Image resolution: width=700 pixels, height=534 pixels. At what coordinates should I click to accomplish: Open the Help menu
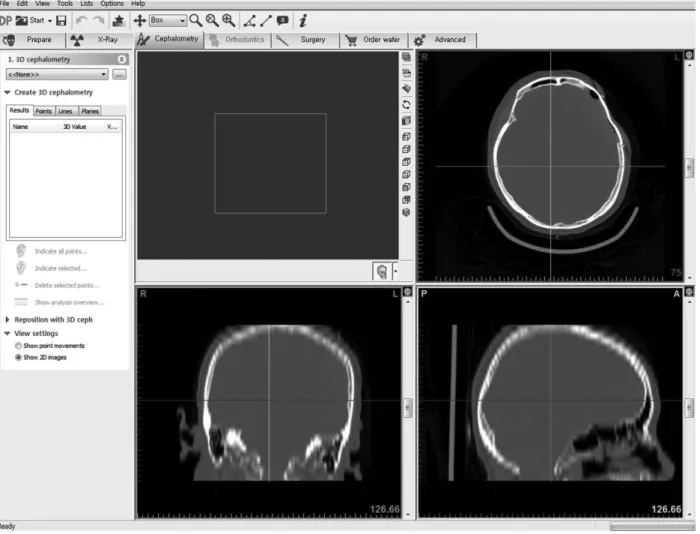tap(138, 4)
